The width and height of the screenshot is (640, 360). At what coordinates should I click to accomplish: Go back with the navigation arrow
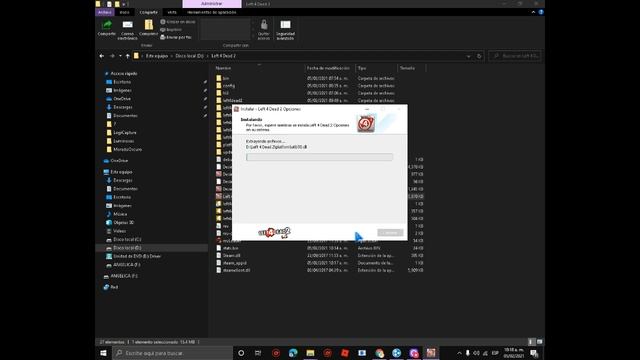point(102,56)
